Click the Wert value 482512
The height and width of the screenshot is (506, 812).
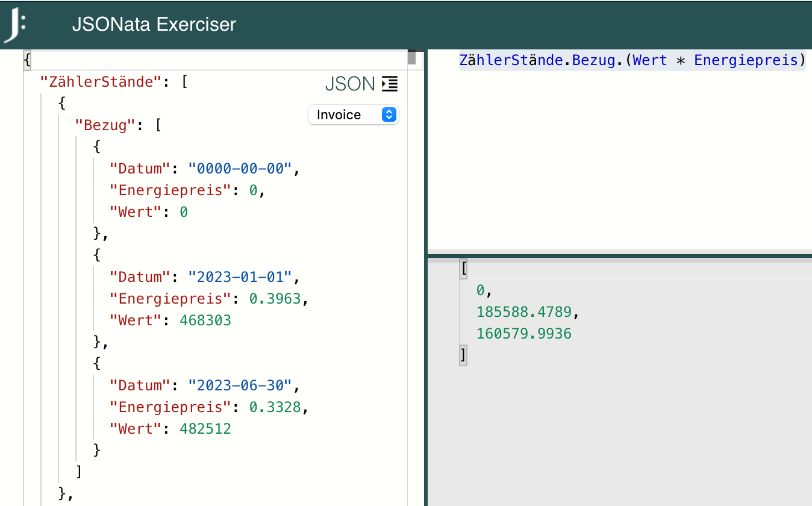click(x=205, y=428)
